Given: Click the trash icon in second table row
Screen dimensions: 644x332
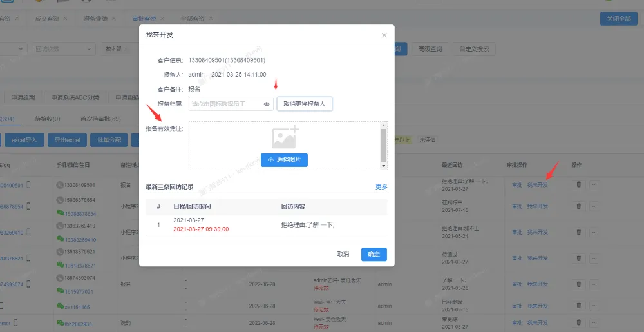Looking at the screenshot, I should 578,206.
